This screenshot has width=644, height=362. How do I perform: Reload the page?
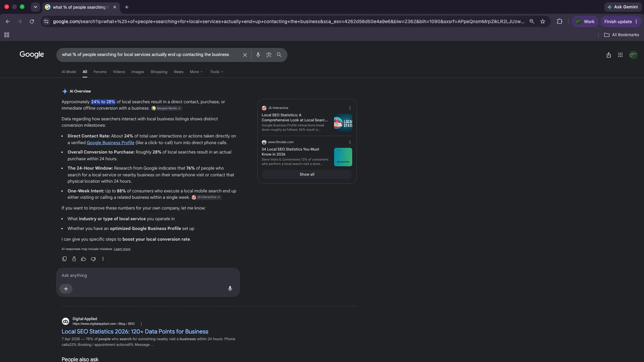click(32, 21)
